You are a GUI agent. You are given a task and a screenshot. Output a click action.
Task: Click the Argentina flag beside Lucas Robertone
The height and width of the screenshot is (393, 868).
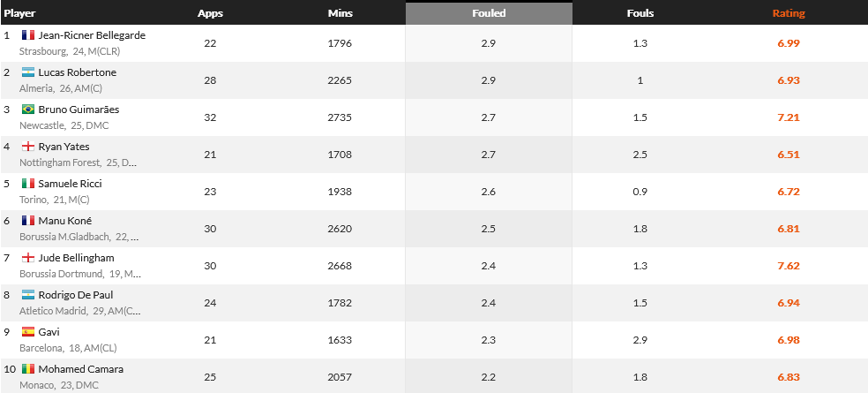27,72
